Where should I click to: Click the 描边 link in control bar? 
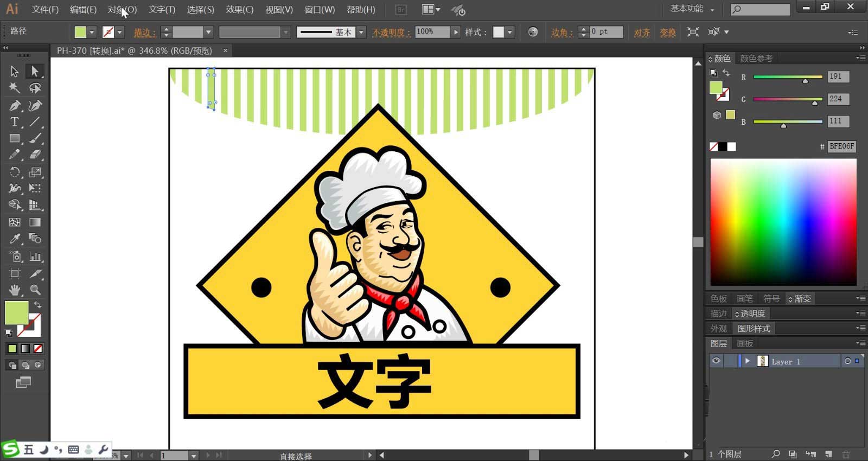click(x=145, y=33)
